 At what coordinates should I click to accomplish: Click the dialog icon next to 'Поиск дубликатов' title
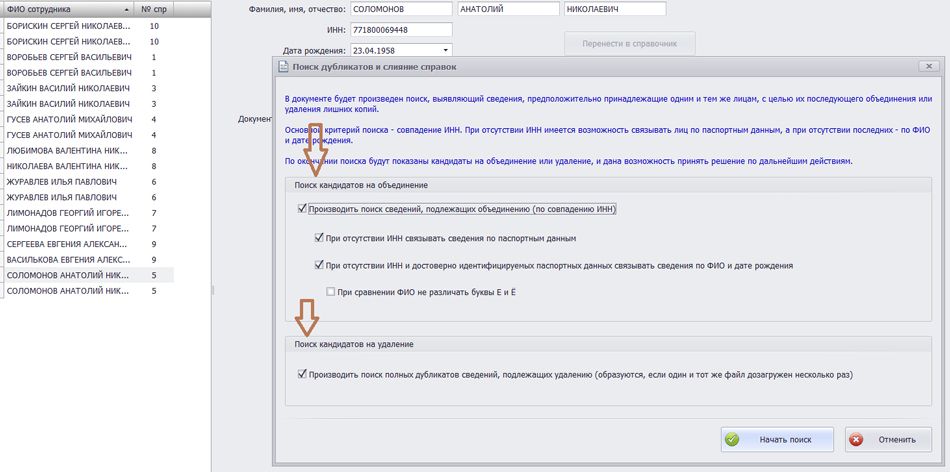pyautogui.click(x=282, y=67)
